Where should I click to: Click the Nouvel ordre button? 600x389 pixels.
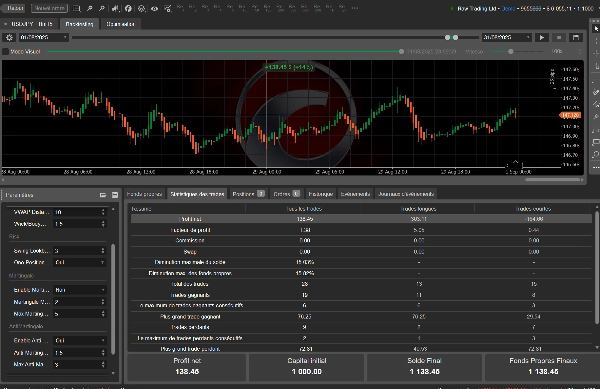point(49,8)
